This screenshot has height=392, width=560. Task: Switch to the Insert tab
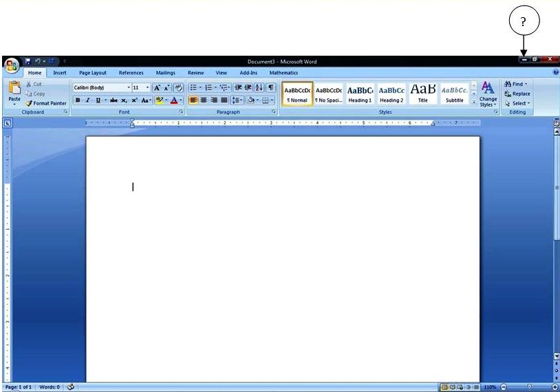point(60,73)
